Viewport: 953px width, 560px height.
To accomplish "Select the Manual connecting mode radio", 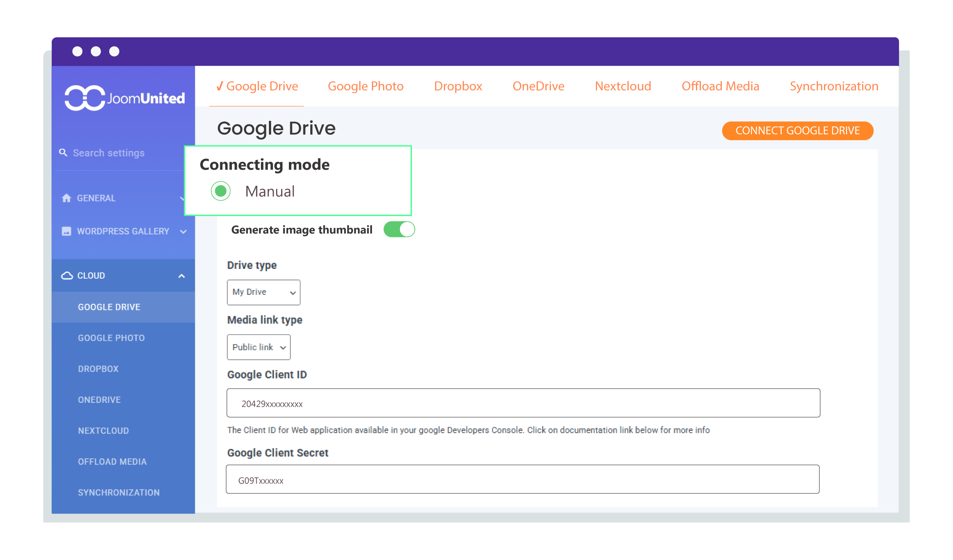I will coord(221,191).
